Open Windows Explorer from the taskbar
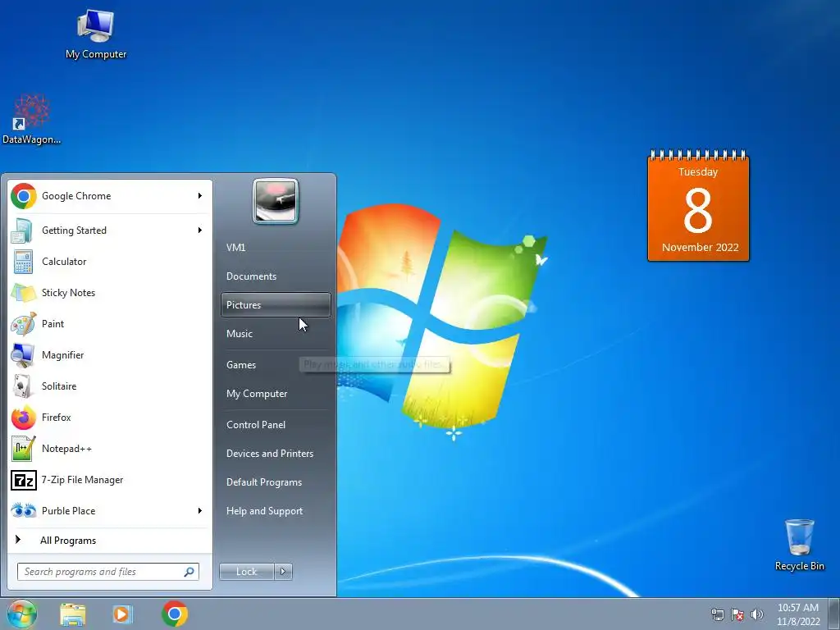This screenshot has width=840, height=630. click(x=72, y=614)
